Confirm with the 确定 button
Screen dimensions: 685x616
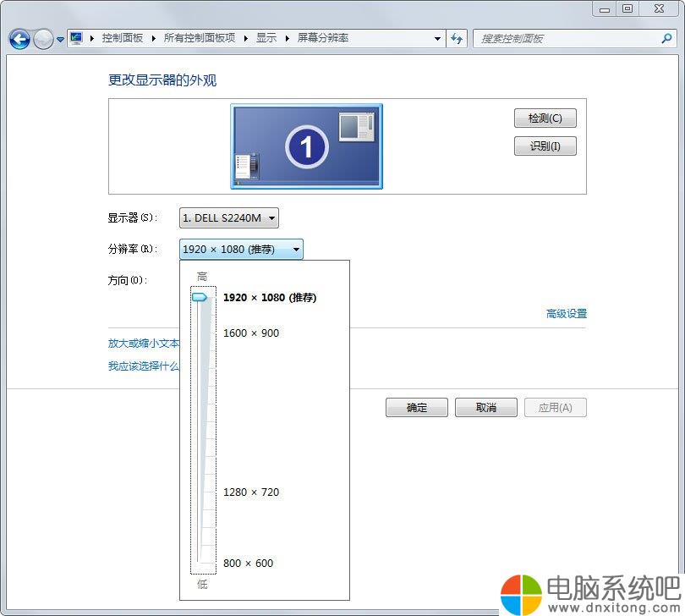click(417, 408)
